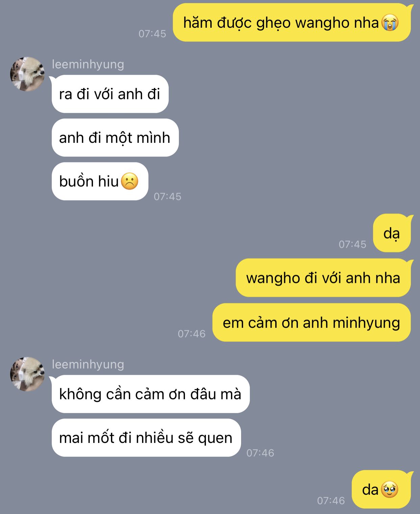The image size is (420, 514).
Task: Select message 'không cần cảm ơn đâu mà'
Action: (150, 394)
